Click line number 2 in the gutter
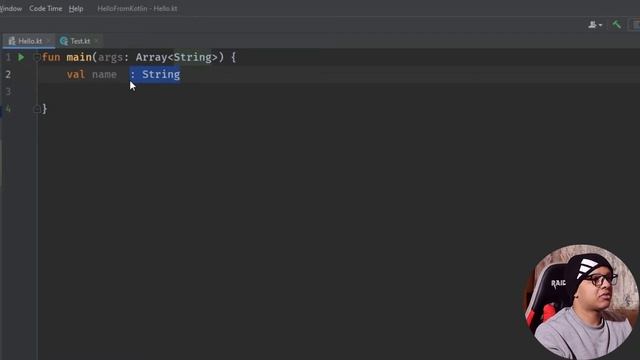 (8, 74)
